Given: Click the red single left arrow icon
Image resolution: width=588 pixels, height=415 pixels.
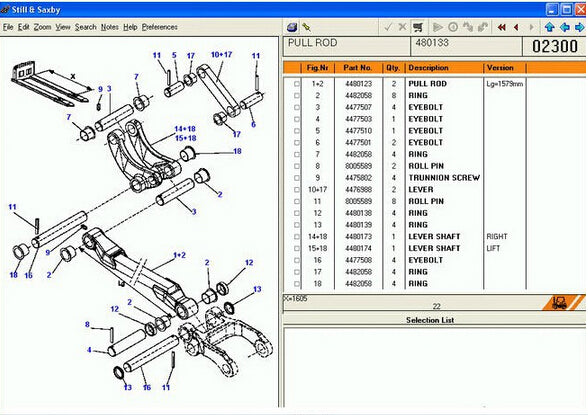Looking at the screenshot, I should pos(517,27).
